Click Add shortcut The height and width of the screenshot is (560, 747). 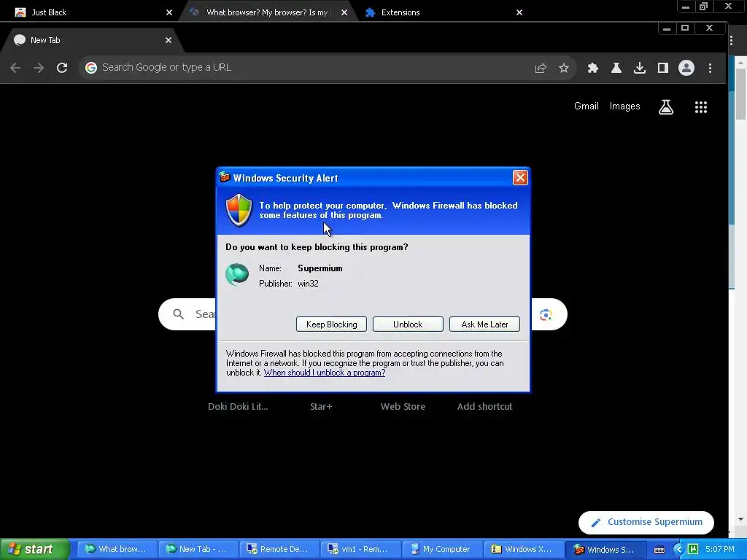[484, 407]
